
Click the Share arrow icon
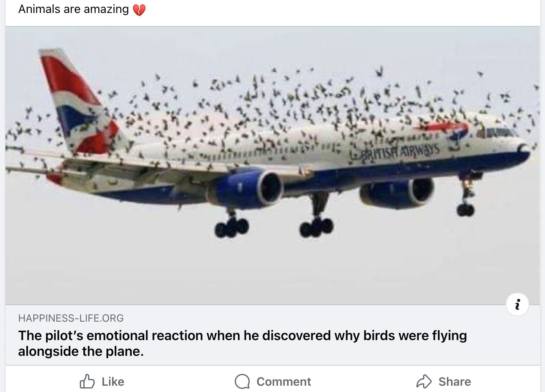pos(424,381)
